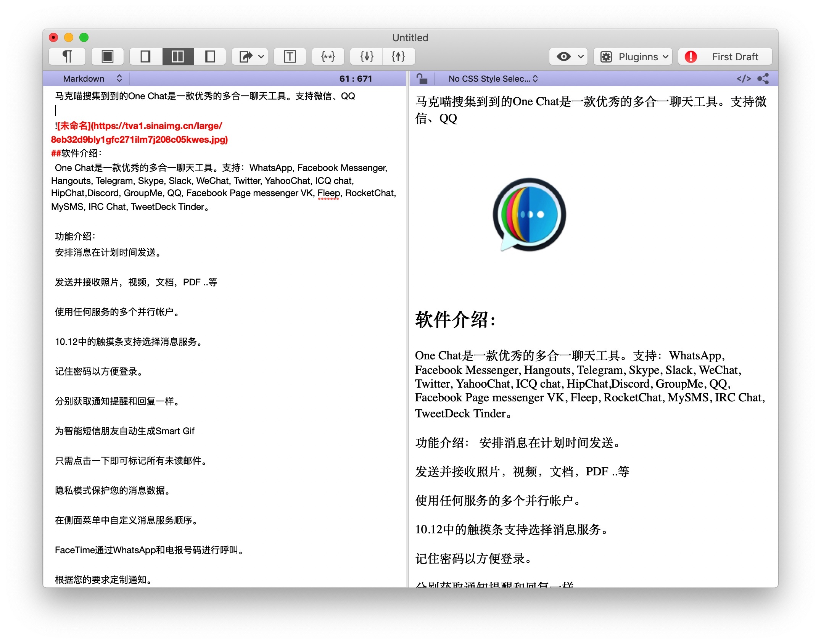Click the braces down-arrow icon
This screenshot has height=644, width=821.
[x=367, y=56]
